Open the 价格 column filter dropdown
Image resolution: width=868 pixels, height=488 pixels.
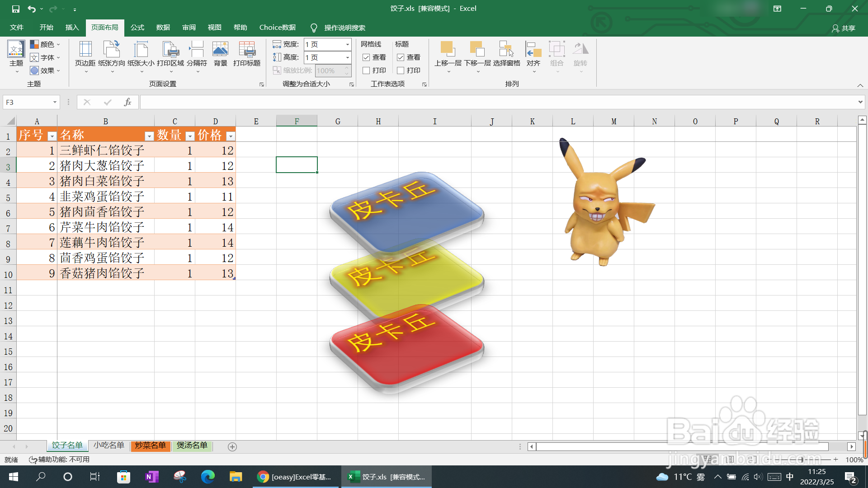pyautogui.click(x=231, y=136)
